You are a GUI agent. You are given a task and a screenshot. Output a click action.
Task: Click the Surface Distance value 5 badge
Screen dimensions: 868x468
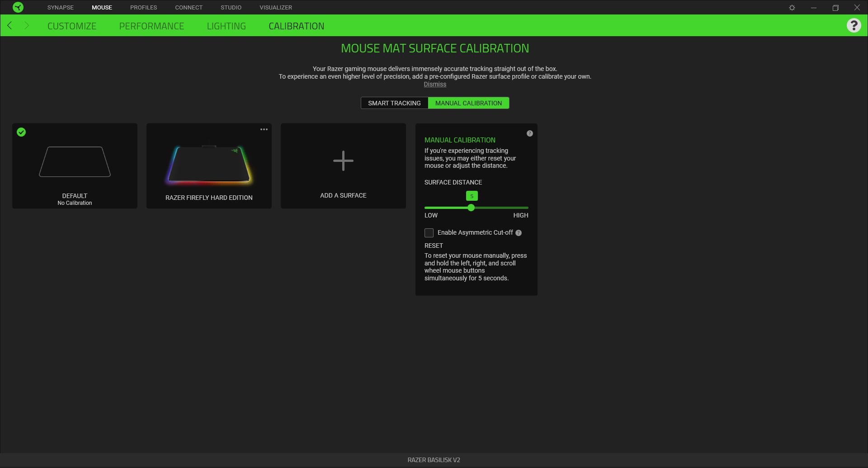tap(472, 196)
